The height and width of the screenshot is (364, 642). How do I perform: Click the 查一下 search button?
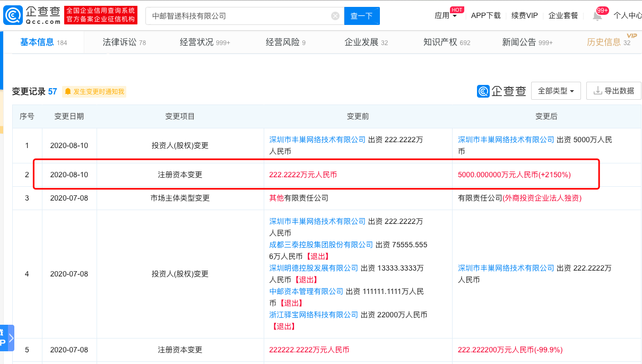(x=362, y=16)
